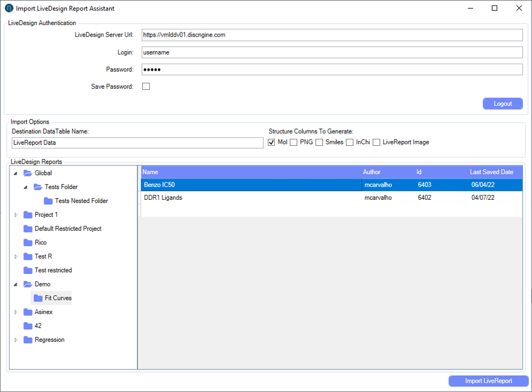
Task: Maximize the Import LiveDesign Report Assistant window
Action: click(x=494, y=8)
